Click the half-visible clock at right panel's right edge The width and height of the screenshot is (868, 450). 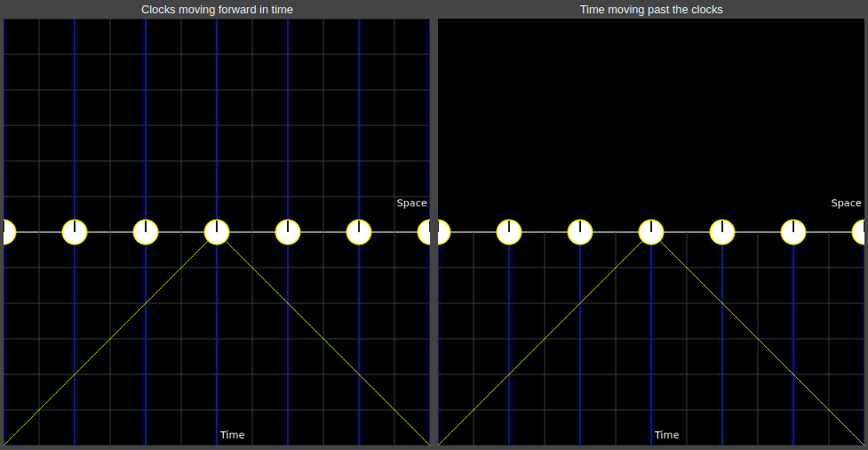(859, 232)
